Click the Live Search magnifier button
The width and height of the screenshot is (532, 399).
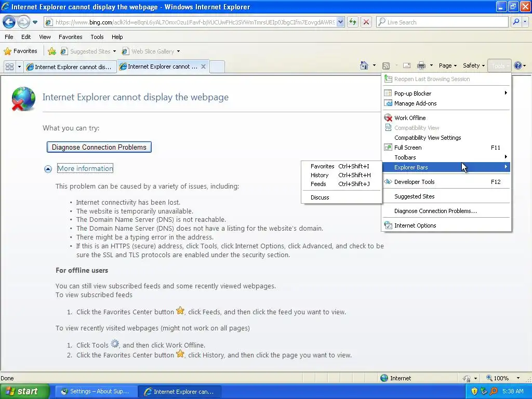point(516,22)
